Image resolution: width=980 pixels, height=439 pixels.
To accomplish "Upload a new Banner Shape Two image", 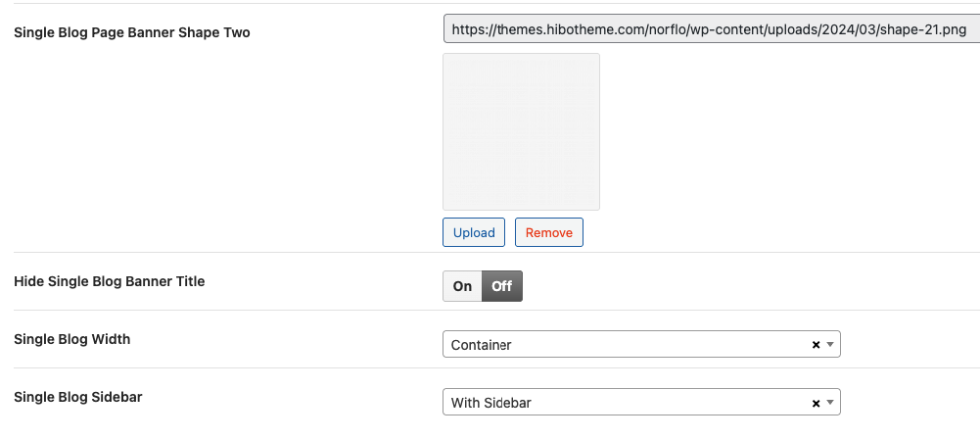I will click(x=474, y=233).
